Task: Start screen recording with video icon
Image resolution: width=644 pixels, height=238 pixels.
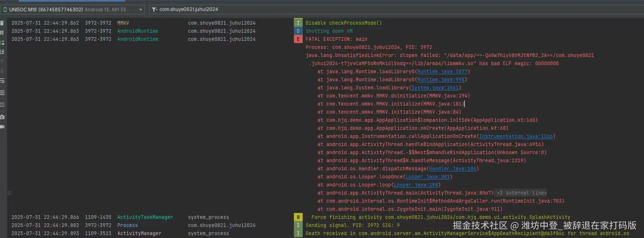Action: (x=2, y=127)
